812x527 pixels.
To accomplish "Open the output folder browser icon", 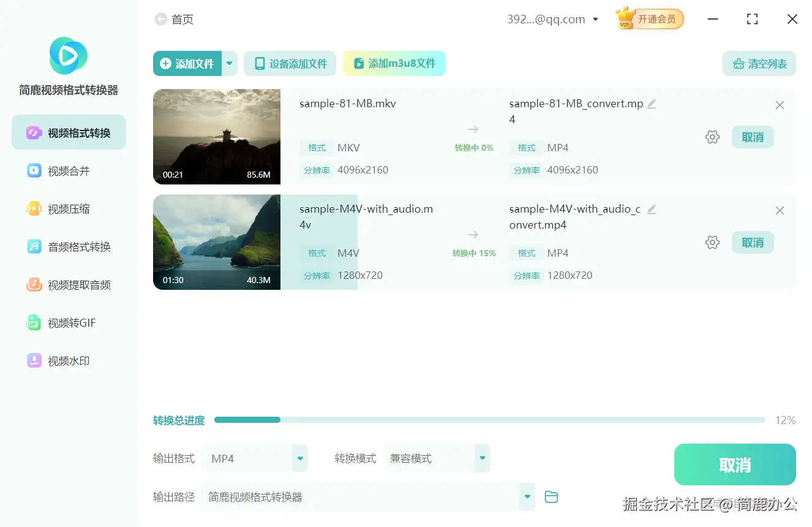I will coord(551,497).
